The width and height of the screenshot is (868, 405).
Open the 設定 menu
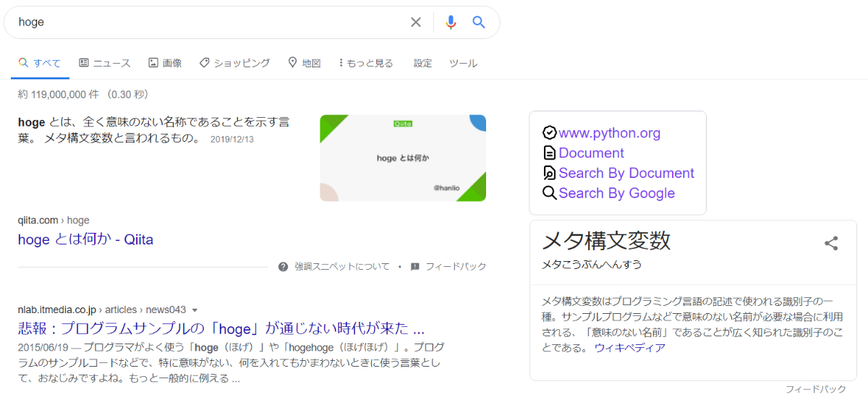click(x=422, y=63)
